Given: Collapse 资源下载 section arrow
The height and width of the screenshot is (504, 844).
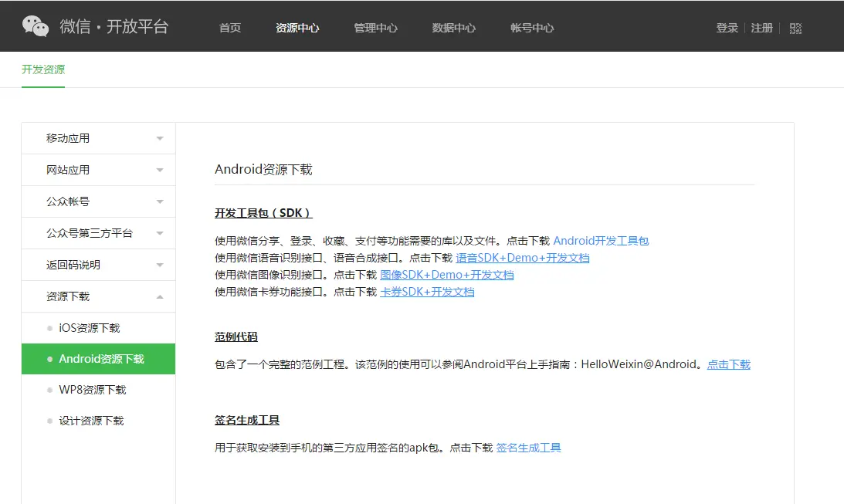Looking at the screenshot, I should (160, 297).
